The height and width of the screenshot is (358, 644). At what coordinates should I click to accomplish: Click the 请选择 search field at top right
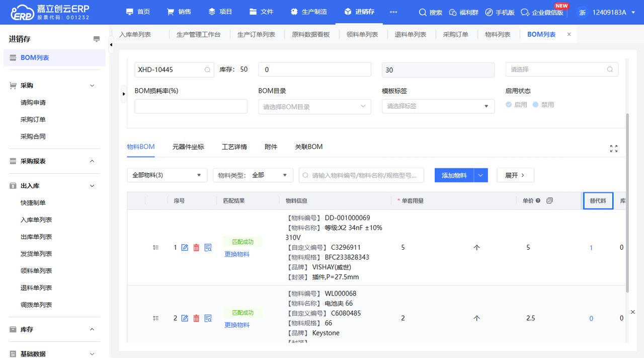tap(562, 69)
